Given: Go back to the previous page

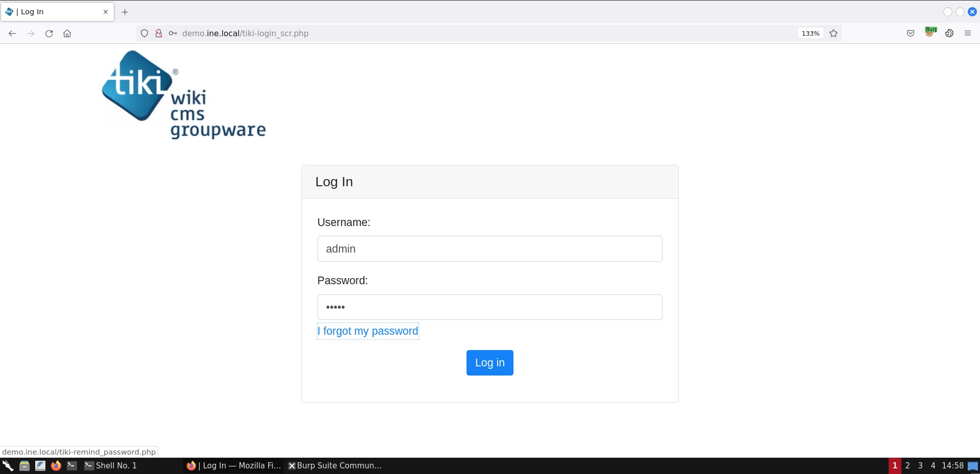Looking at the screenshot, I should [12, 34].
